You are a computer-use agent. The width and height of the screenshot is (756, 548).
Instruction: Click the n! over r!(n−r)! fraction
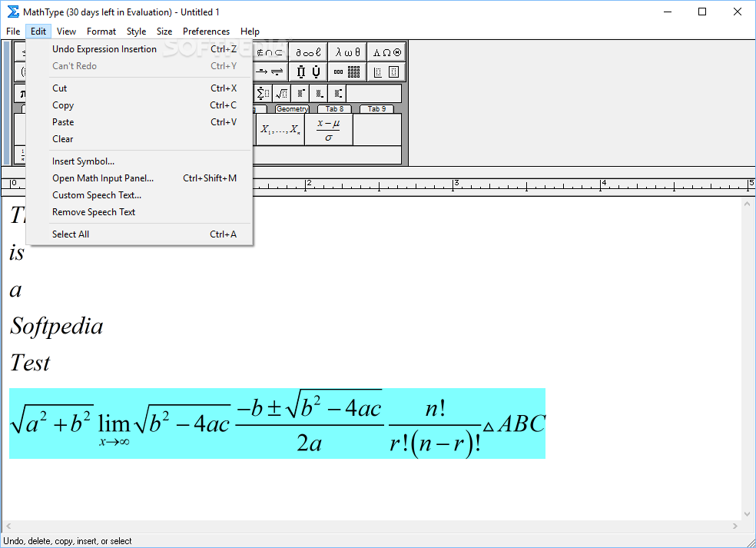coord(435,428)
